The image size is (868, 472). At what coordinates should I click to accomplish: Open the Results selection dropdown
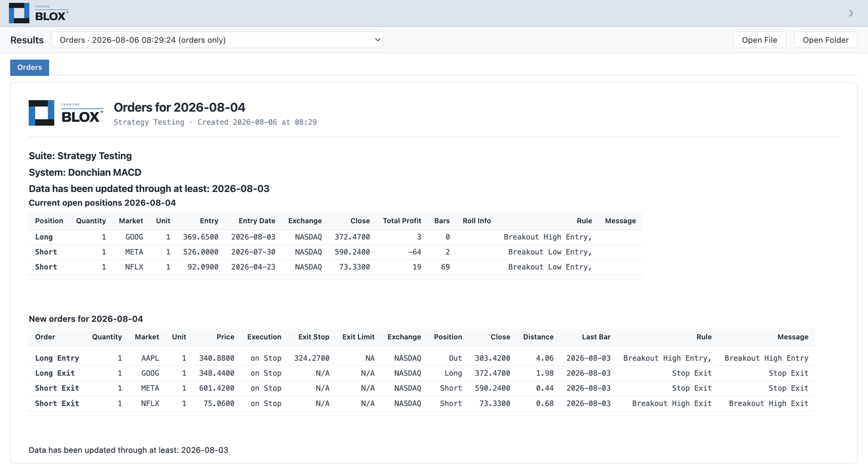(217, 40)
